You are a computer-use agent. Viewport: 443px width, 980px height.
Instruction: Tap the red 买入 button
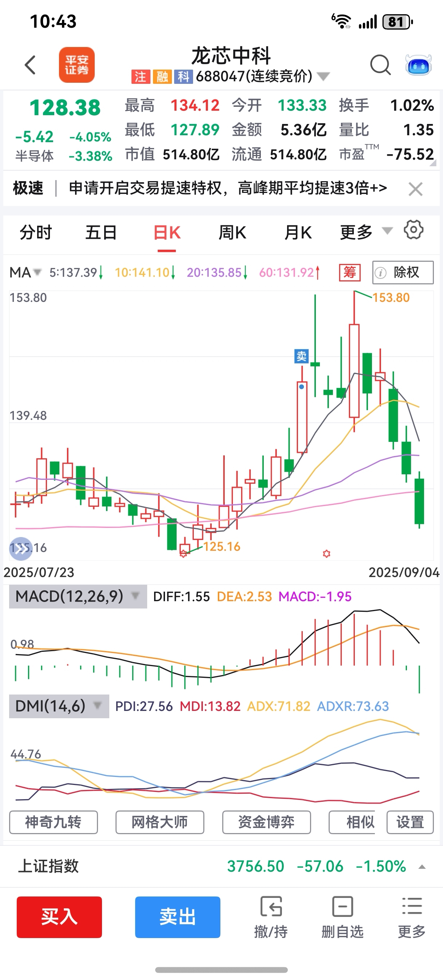[59, 917]
